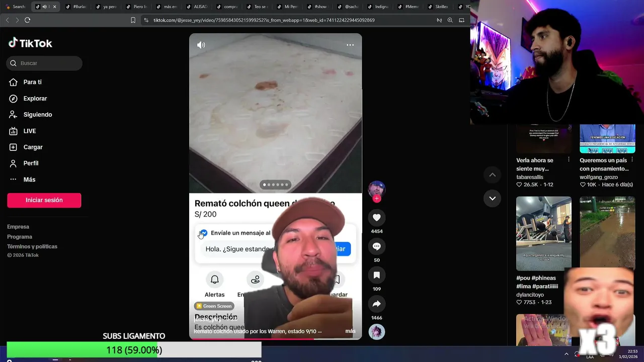Switch to the 'Teo se' browser tab

257,7
